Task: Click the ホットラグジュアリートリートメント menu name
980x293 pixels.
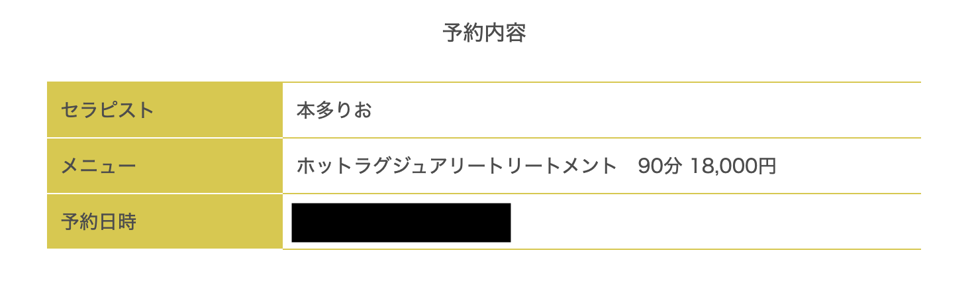Action: 456,166
